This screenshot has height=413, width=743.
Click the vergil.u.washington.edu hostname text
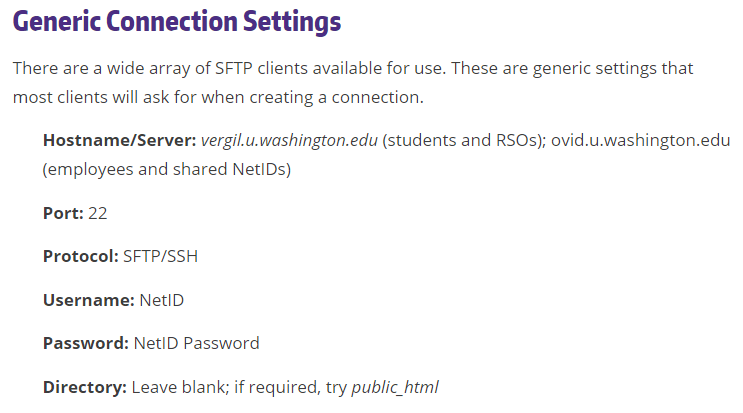click(x=289, y=141)
